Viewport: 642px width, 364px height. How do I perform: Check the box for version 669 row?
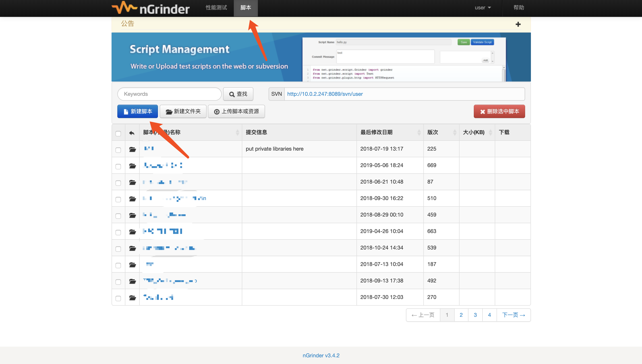(118, 166)
